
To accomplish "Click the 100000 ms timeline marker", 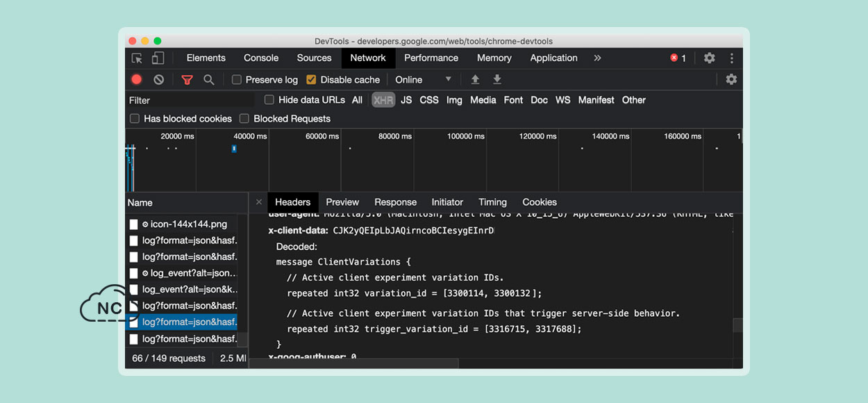I will [x=466, y=136].
